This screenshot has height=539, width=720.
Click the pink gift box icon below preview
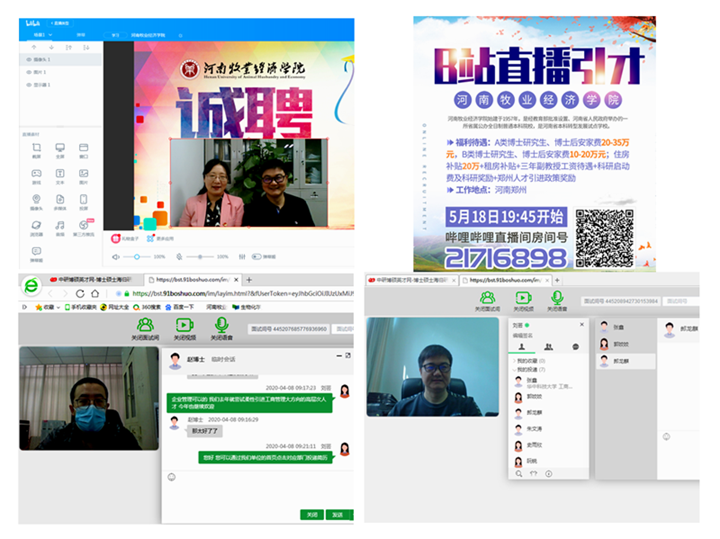click(116, 238)
